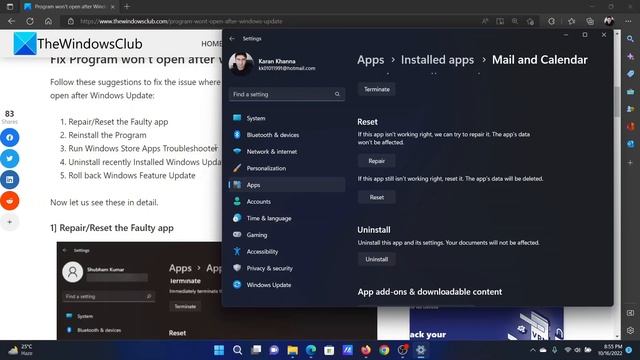Open Network & internet settings

[x=287, y=151]
